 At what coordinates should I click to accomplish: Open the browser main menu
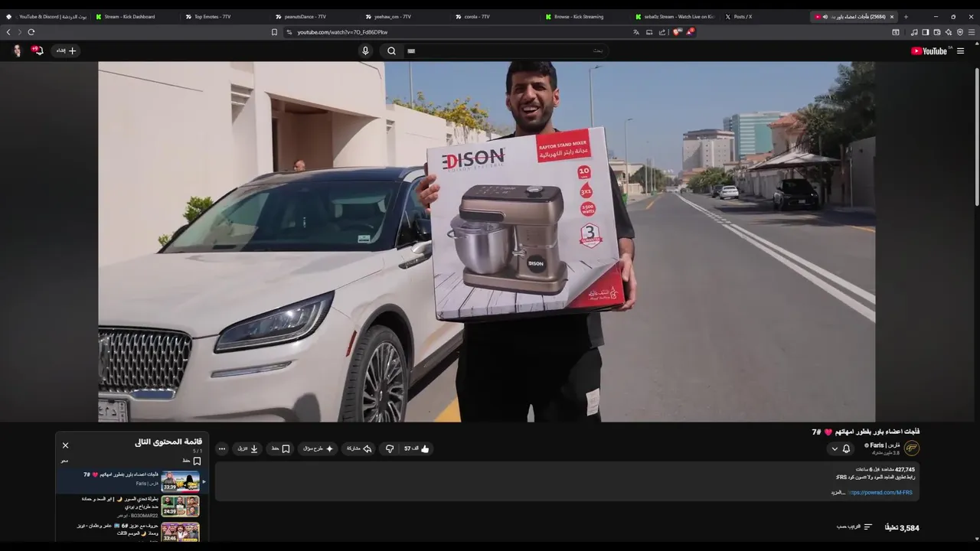[x=972, y=32]
